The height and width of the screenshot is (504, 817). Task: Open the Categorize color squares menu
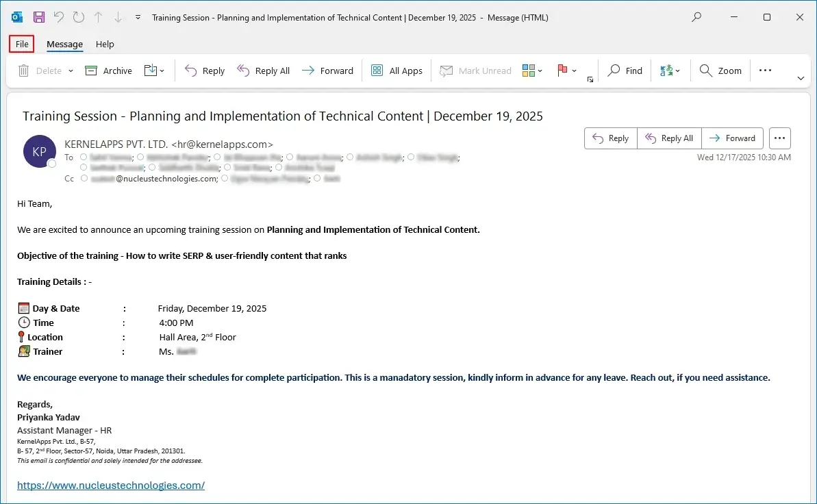tap(532, 71)
